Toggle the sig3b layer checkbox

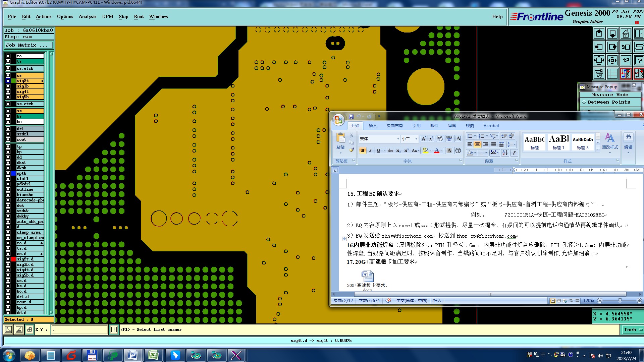tap(8, 86)
